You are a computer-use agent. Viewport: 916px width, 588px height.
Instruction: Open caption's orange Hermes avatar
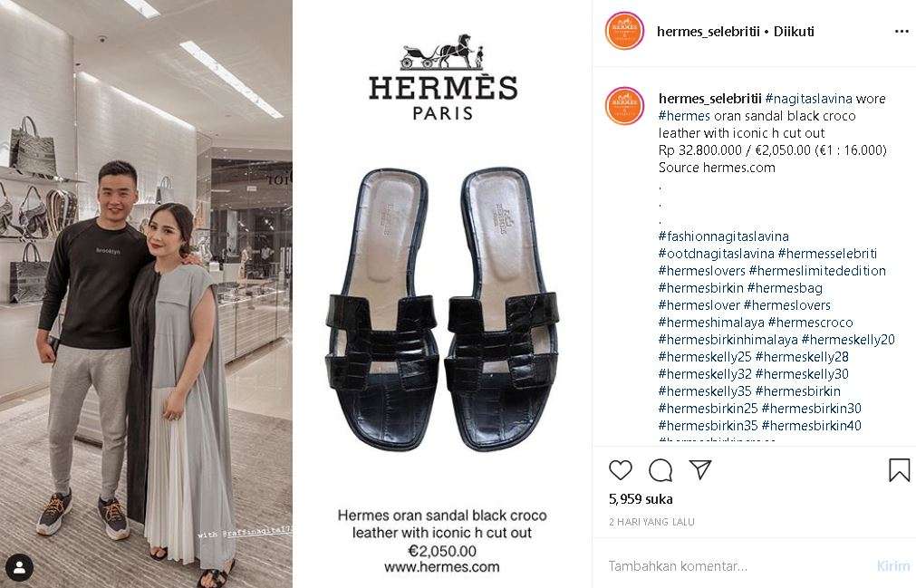(624, 106)
